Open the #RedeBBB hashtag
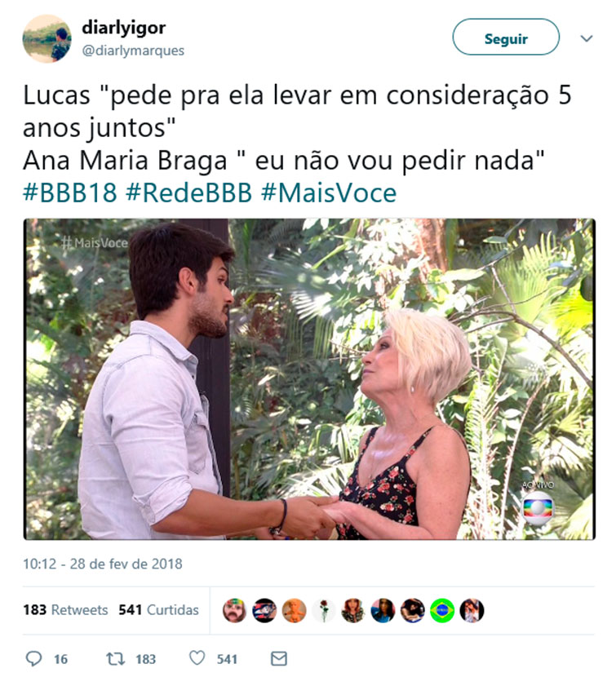 click(x=188, y=192)
